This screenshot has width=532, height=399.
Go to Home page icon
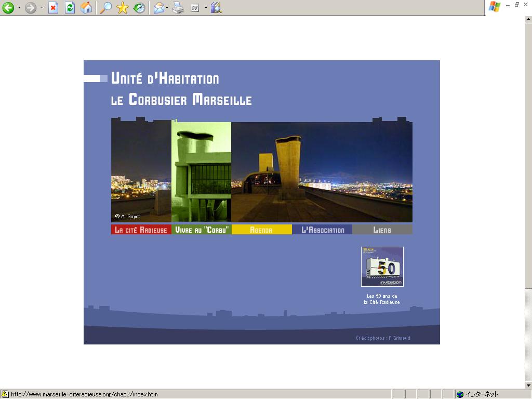coord(87,7)
